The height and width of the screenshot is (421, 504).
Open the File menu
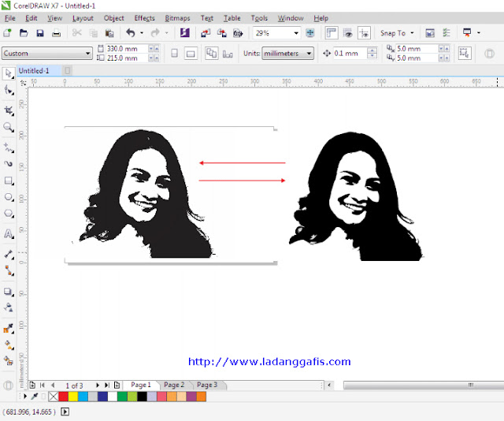pos(10,18)
